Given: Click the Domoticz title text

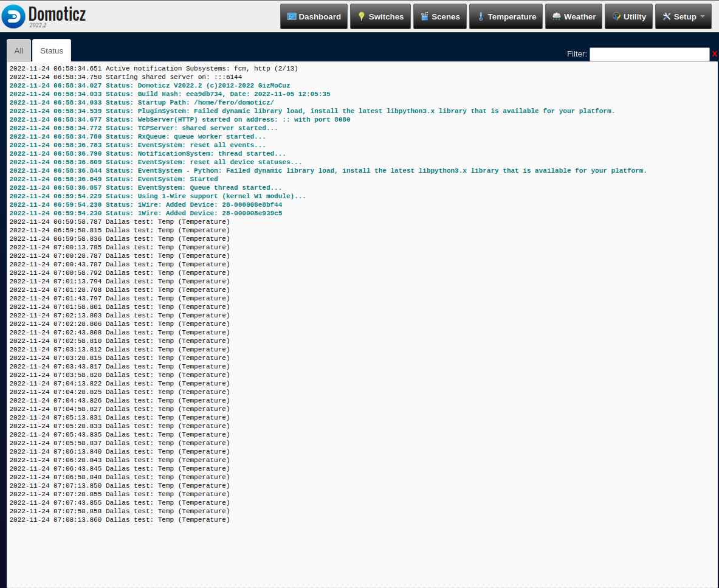Looking at the screenshot, I should point(57,14).
